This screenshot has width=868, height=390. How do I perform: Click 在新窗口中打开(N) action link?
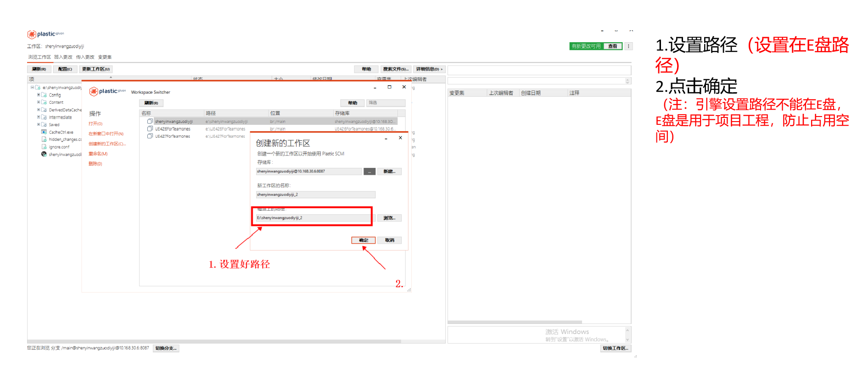click(x=106, y=134)
